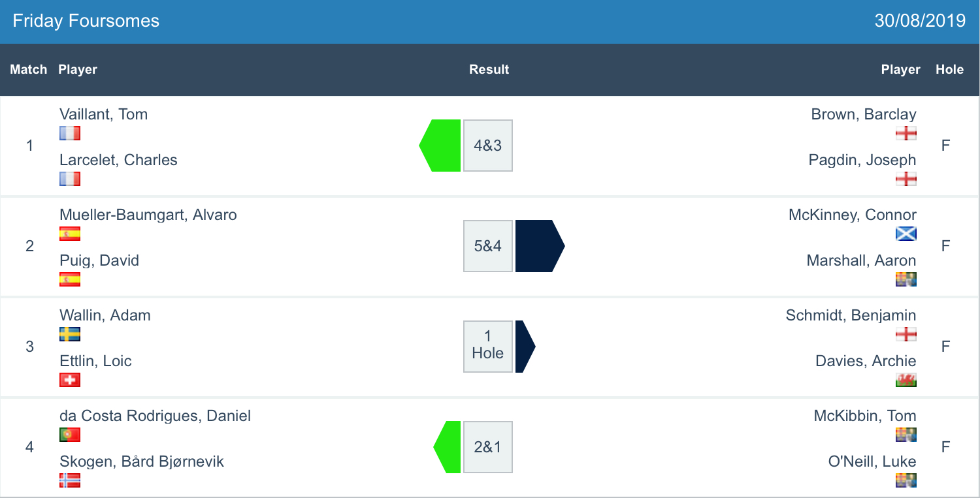The width and height of the screenshot is (980, 498).
Task: Click Scottish flag under McKinney, Connor
Action: pos(906,234)
